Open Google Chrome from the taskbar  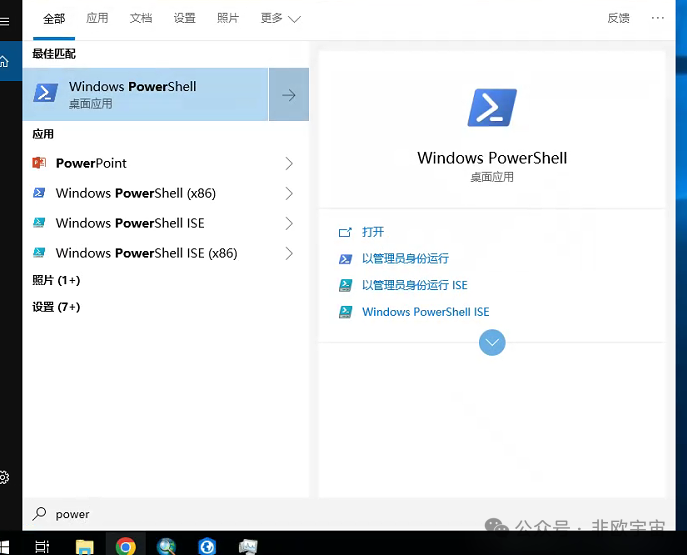(126, 547)
